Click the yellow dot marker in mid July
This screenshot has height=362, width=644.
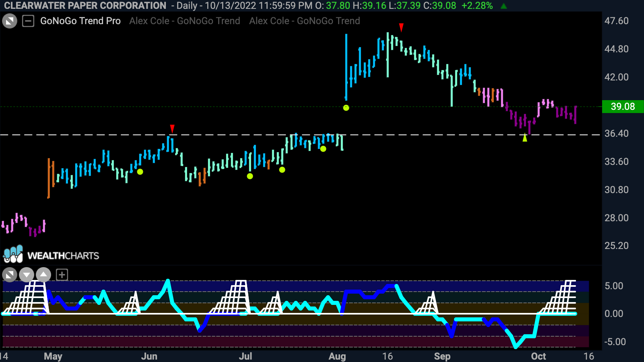(x=282, y=170)
